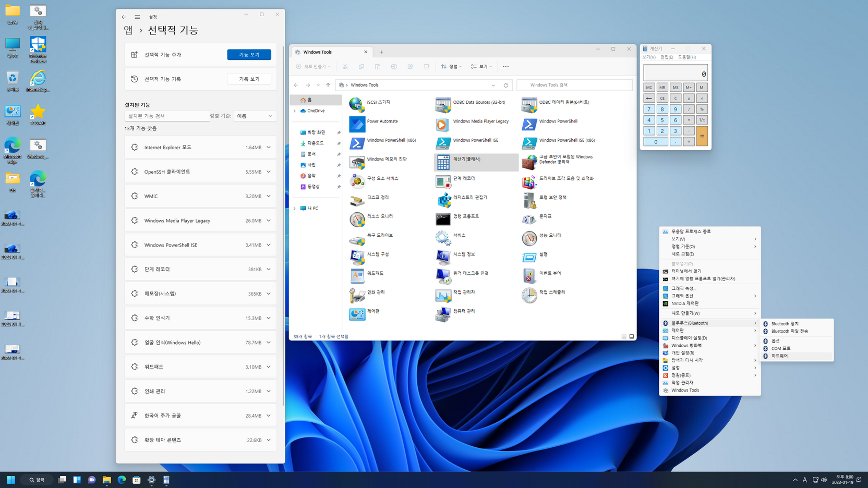Open the 정렬 기준 이름 dropdown
Screen dimensions: 868x488
pyautogui.click(x=255, y=116)
